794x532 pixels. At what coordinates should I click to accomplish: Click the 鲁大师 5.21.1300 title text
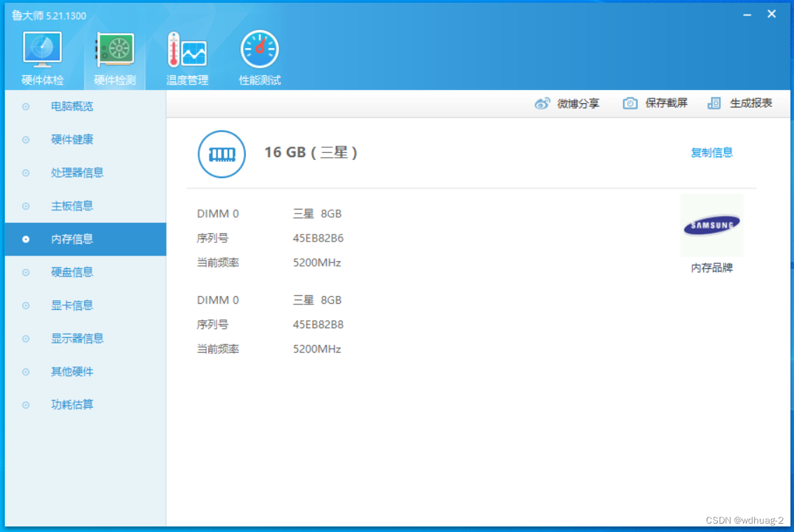coord(49,15)
